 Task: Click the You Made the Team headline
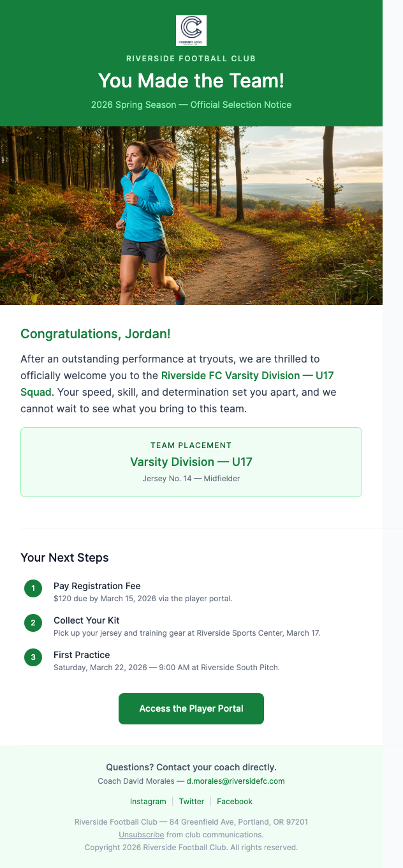[x=191, y=81]
